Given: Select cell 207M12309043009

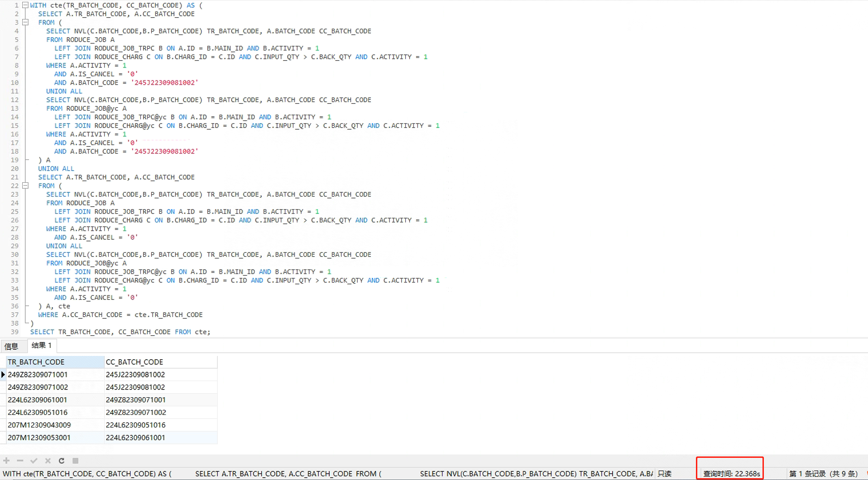Looking at the screenshot, I should coord(55,425).
